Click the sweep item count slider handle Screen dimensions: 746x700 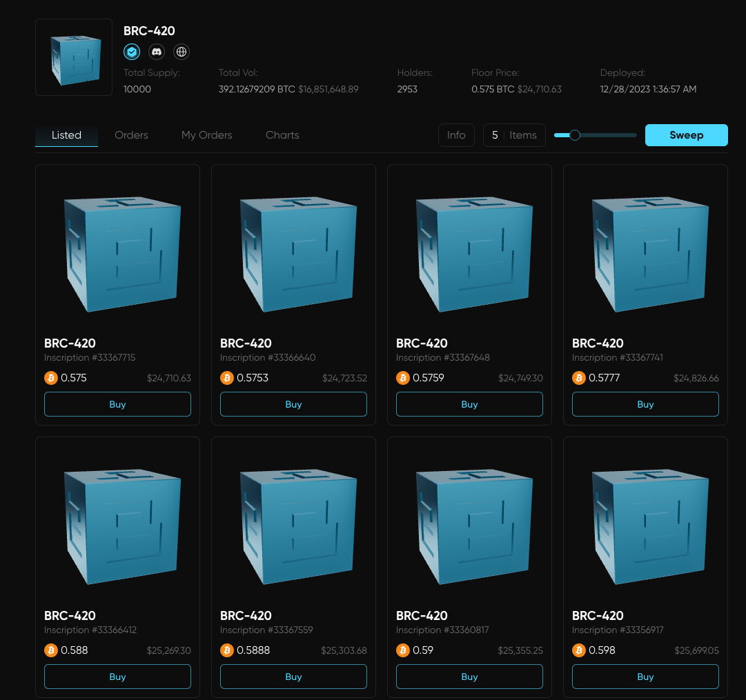pyautogui.click(x=575, y=135)
